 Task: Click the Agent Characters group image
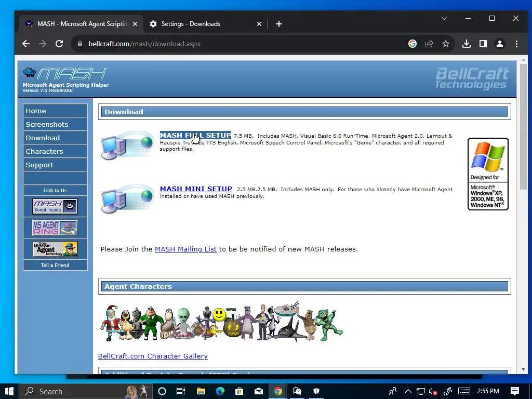[221, 322]
